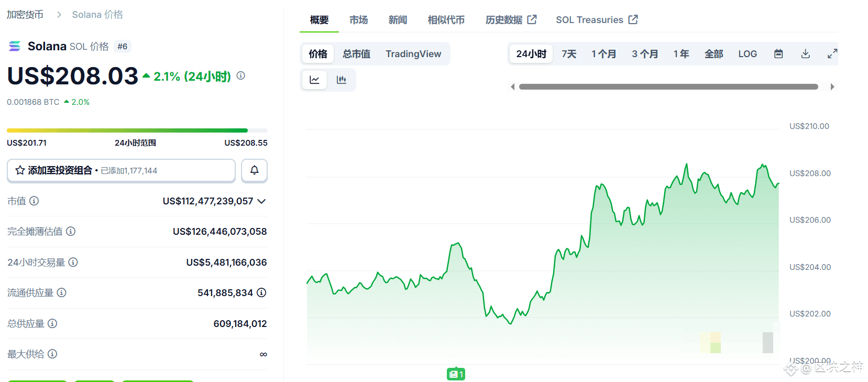Click the US$126,446,073,058 value

(220, 232)
